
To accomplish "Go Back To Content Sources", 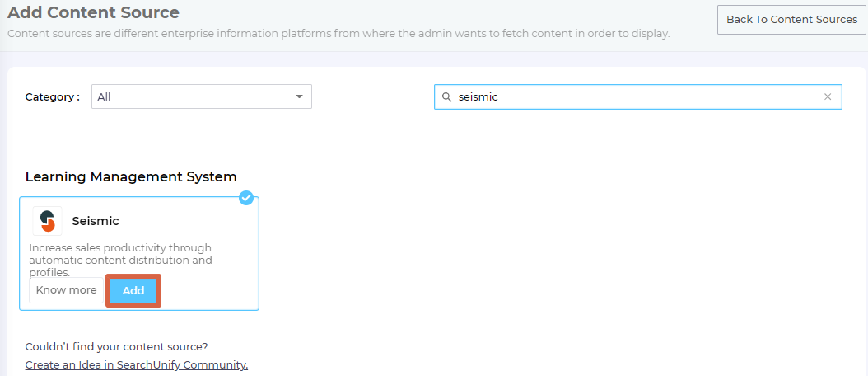I will (791, 20).
